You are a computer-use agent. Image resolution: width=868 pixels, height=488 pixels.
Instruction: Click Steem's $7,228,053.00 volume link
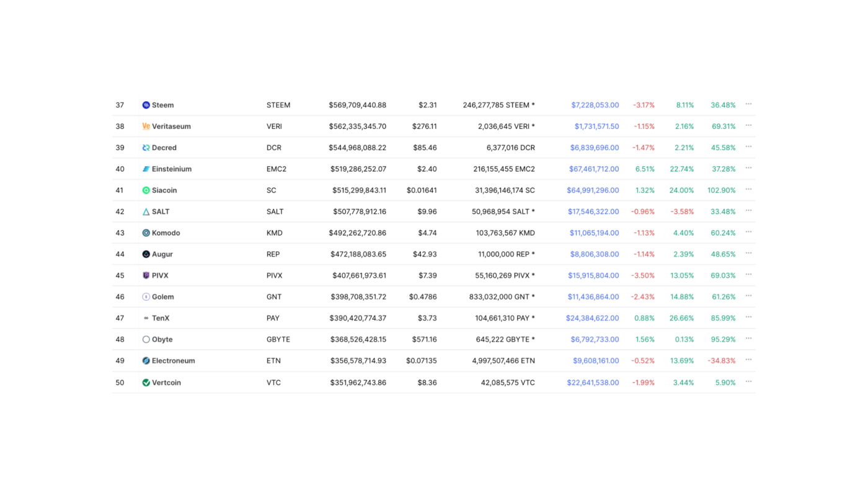[595, 105]
